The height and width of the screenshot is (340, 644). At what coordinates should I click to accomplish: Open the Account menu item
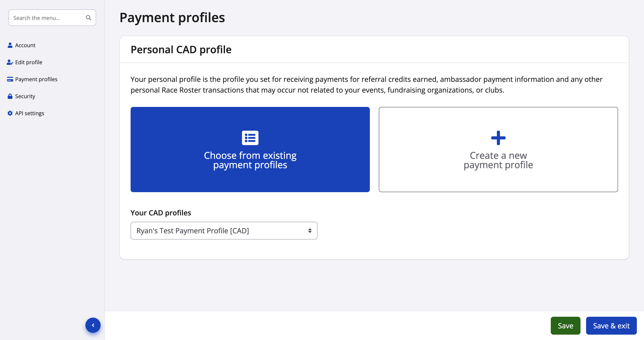(x=25, y=45)
